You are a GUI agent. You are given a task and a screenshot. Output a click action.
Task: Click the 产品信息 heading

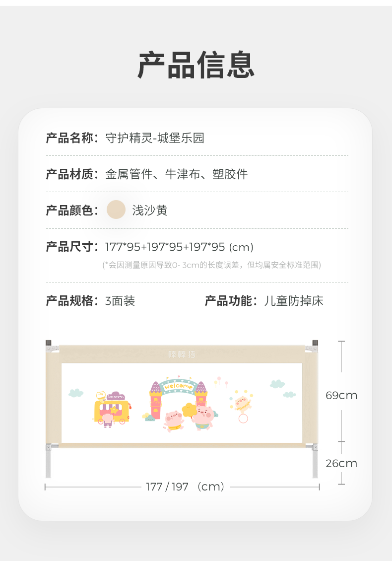[x=196, y=65]
